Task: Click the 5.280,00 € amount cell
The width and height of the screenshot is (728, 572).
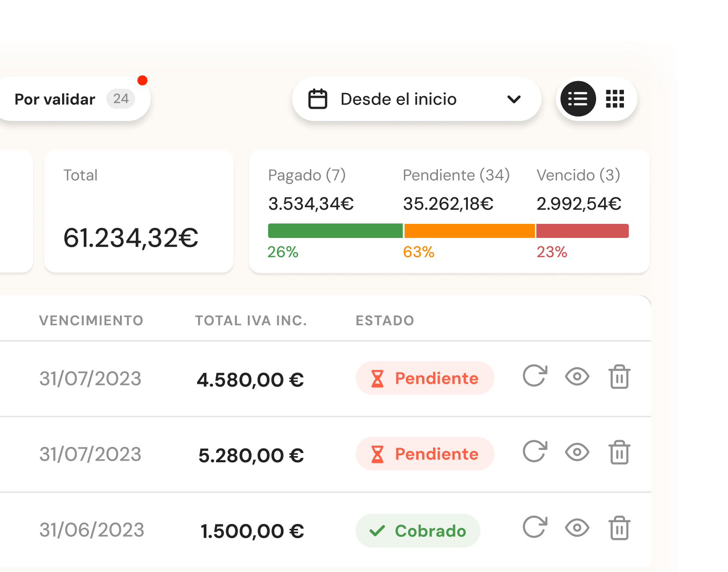Action: point(251,456)
